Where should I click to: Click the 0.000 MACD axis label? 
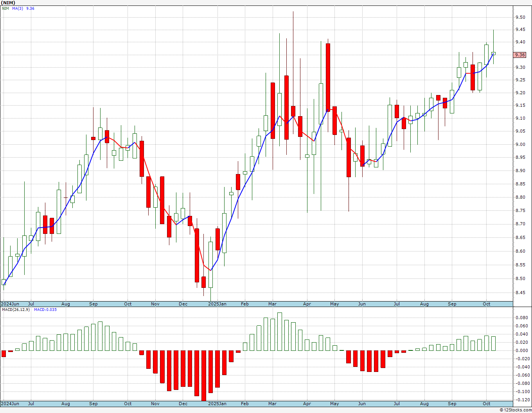point(521,351)
